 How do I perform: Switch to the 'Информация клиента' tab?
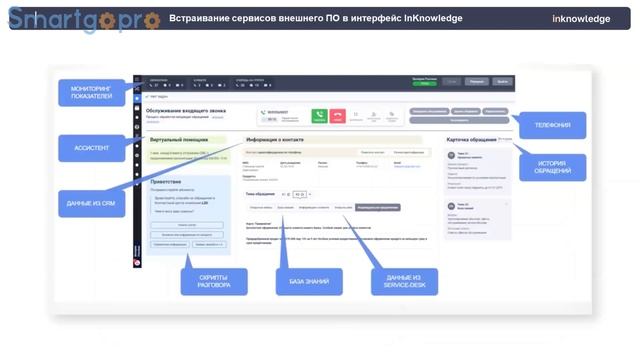click(313, 207)
